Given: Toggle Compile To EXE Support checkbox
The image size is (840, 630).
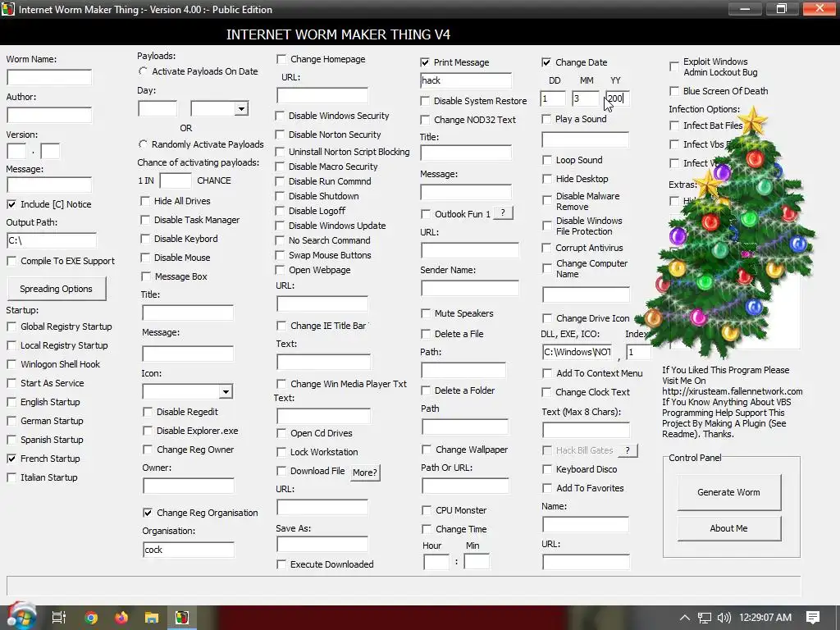Looking at the screenshot, I should pos(11,261).
